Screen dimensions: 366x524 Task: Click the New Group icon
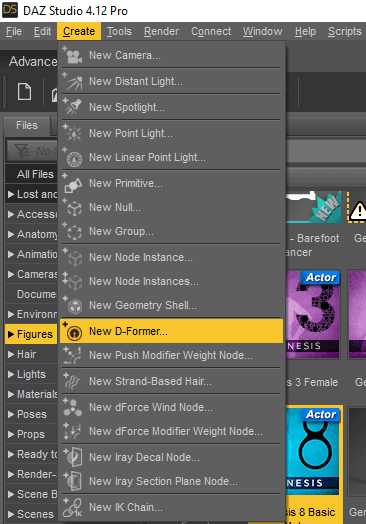(74, 232)
